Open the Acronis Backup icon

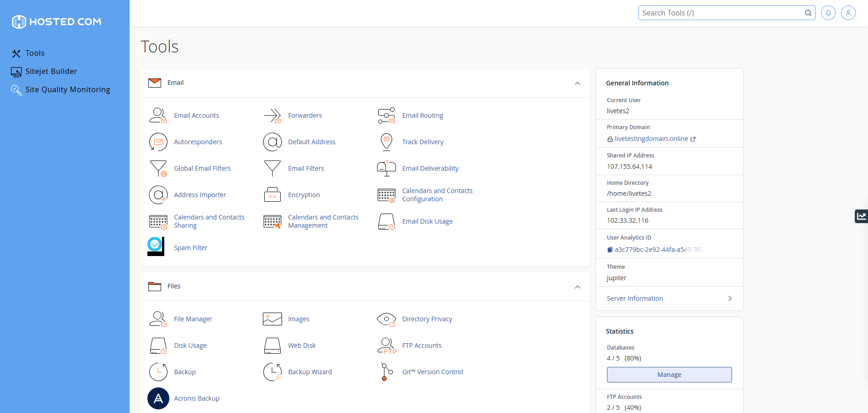158,398
